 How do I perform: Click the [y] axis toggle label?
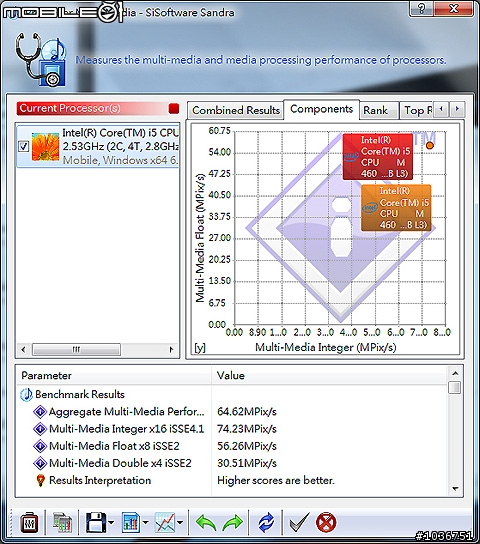pos(200,347)
